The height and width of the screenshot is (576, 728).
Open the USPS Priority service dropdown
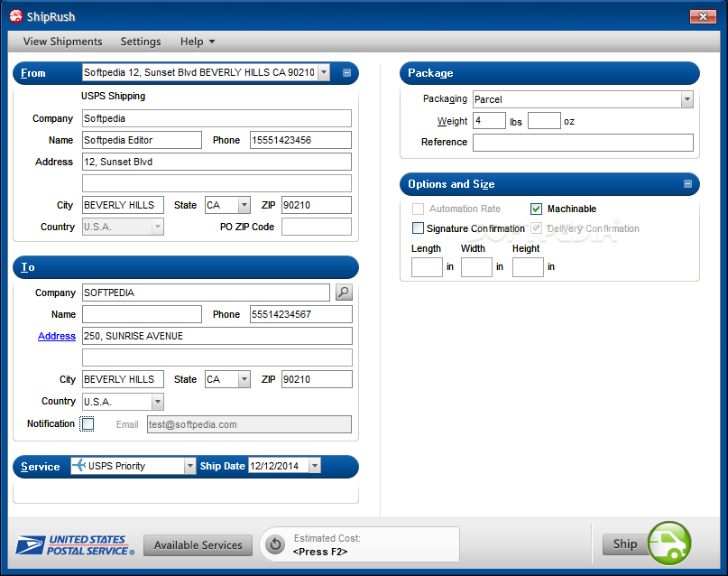189,466
